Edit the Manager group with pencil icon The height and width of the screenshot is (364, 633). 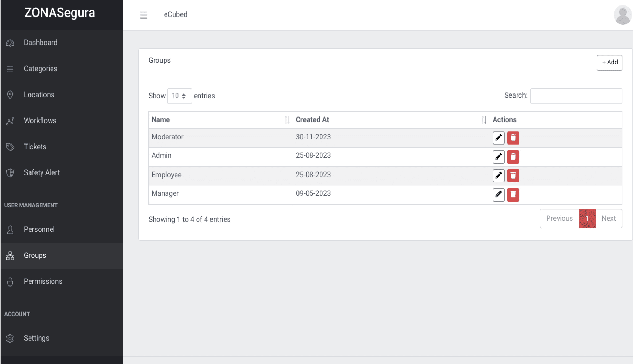pos(498,195)
